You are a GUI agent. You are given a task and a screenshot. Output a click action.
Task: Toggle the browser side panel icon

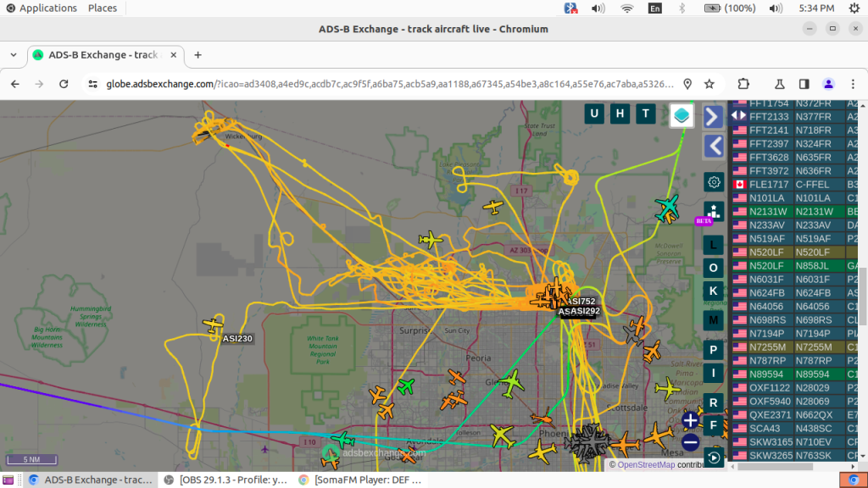804,84
